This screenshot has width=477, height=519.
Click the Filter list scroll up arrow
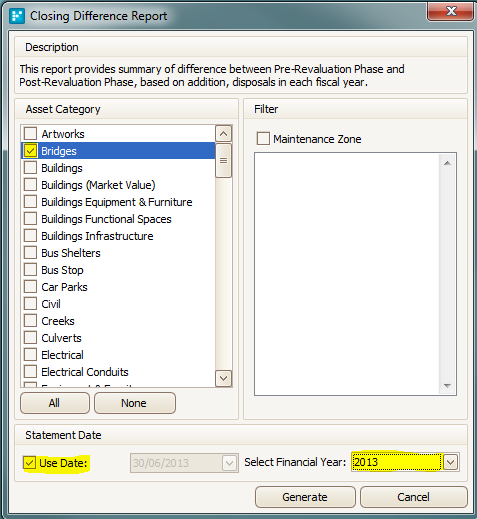pyautogui.click(x=447, y=163)
